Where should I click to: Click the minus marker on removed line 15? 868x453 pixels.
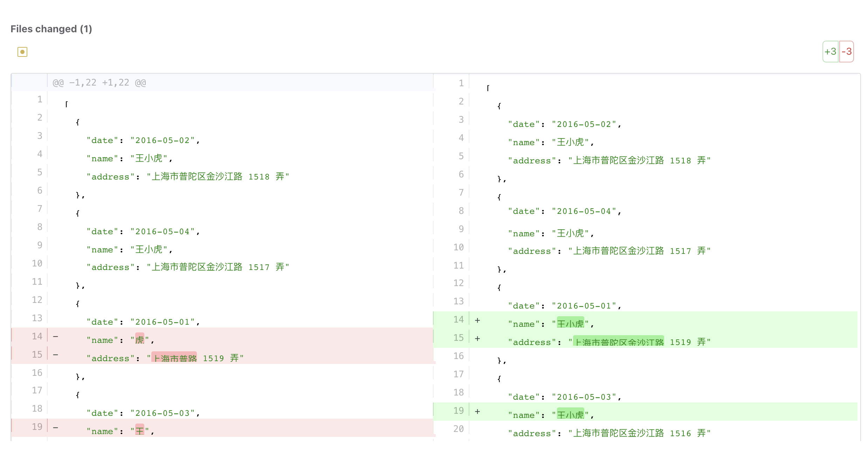[56, 355]
